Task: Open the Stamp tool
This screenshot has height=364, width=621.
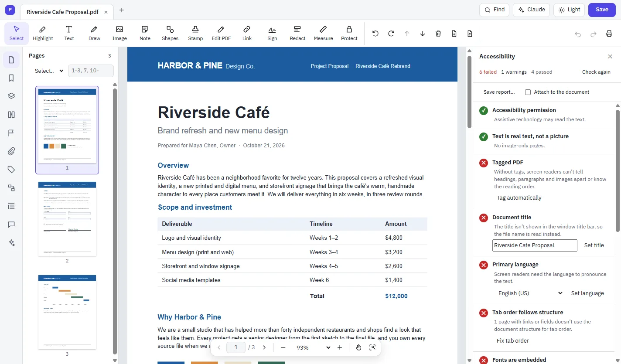Action: (x=195, y=34)
